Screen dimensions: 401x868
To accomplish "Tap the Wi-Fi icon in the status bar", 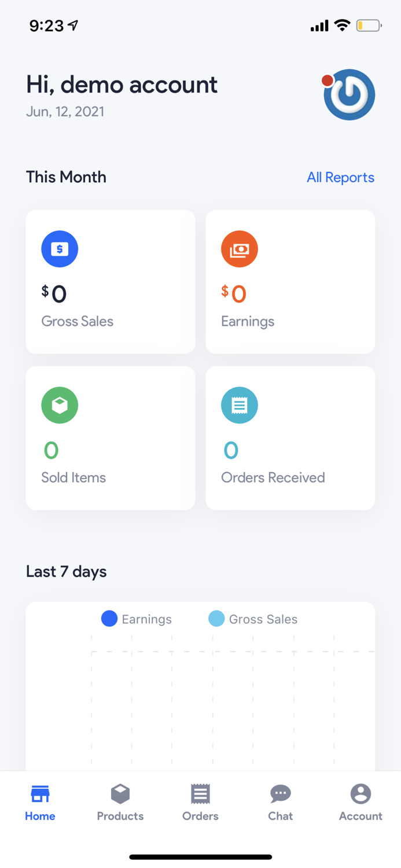I will [343, 25].
